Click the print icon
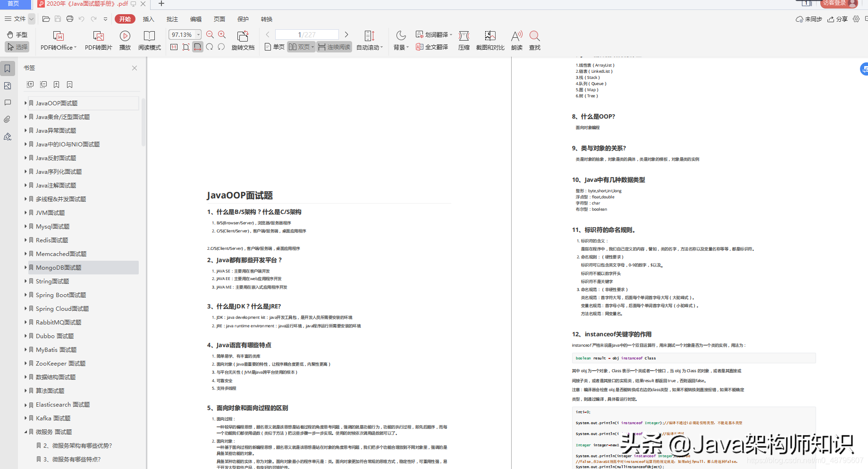The width and height of the screenshot is (868, 469). [x=70, y=19]
